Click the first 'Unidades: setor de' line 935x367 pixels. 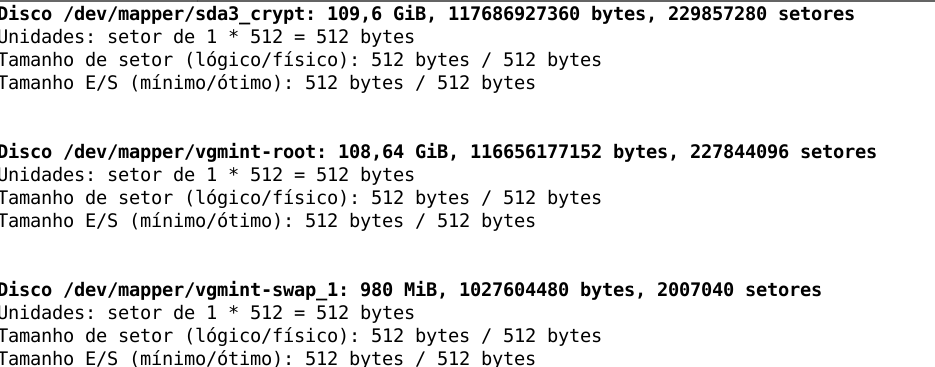click(207, 37)
